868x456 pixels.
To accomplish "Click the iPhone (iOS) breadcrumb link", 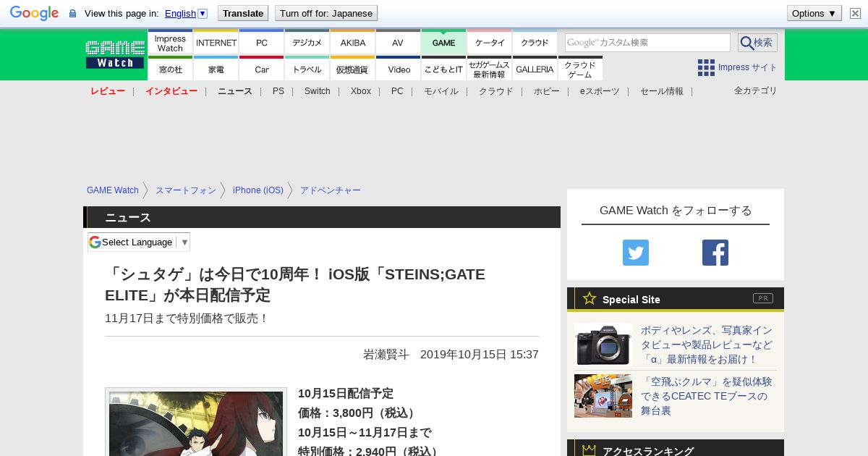I will point(258,190).
